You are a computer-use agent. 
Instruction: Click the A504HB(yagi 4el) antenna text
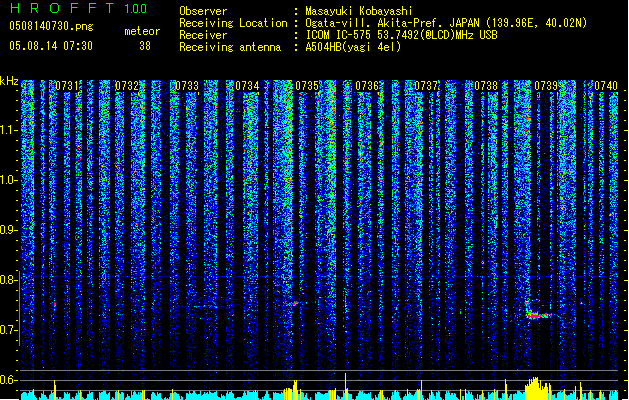pos(353,47)
